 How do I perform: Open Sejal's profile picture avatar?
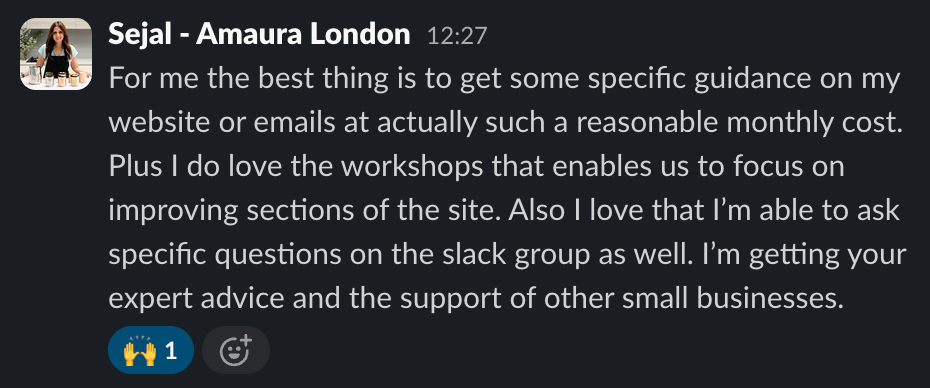[56, 54]
